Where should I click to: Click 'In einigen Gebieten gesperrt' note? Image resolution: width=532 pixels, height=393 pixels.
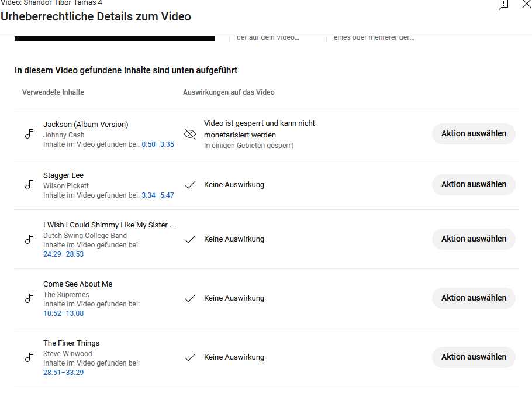(x=248, y=146)
